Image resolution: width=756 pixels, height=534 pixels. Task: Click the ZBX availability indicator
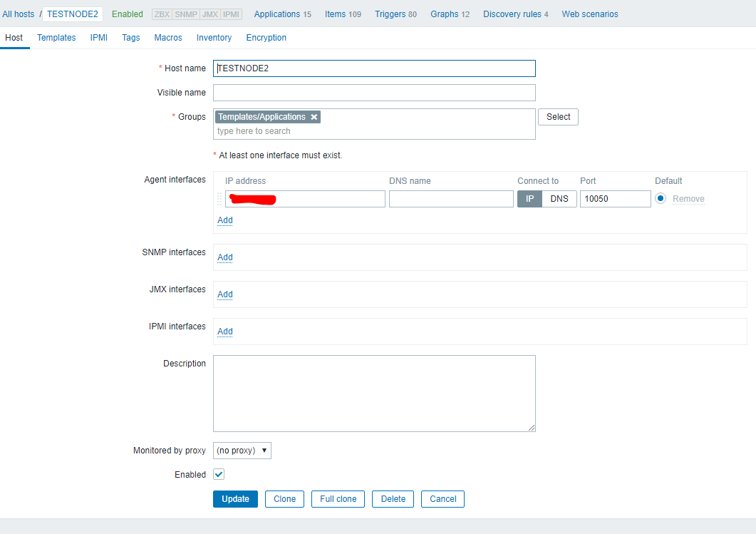[x=162, y=14]
